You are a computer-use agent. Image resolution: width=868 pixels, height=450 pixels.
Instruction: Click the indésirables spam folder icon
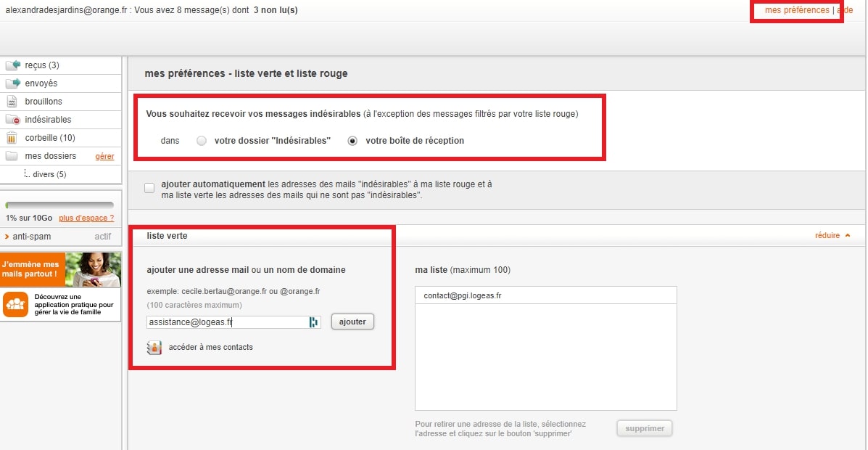tap(12, 120)
